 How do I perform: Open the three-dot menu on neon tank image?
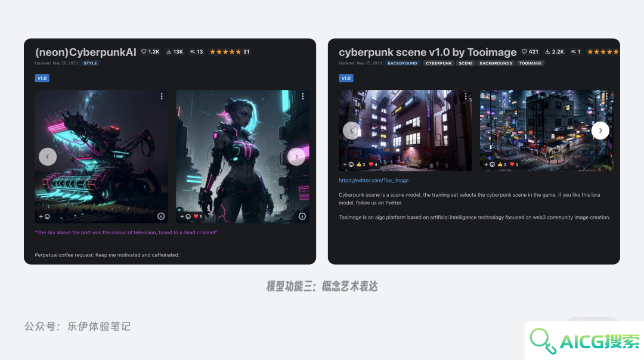point(162,96)
